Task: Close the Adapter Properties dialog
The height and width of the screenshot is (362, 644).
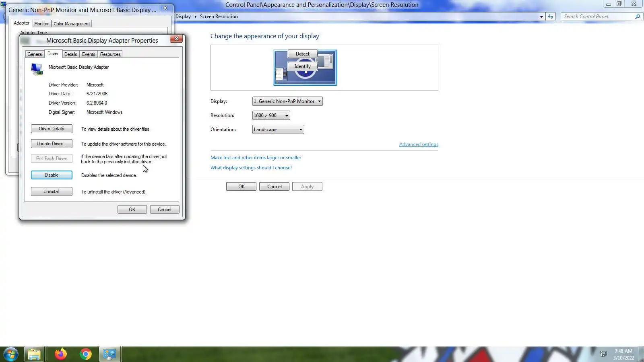Action: point(176,39)
